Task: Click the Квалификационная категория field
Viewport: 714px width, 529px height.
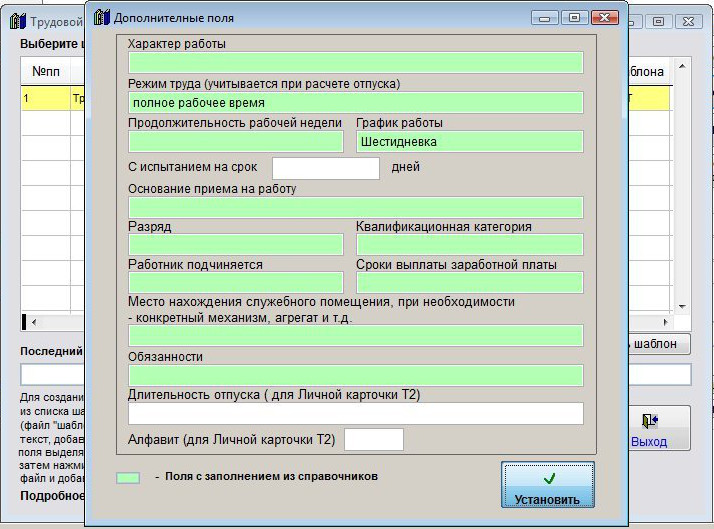Action: [469, 245]
